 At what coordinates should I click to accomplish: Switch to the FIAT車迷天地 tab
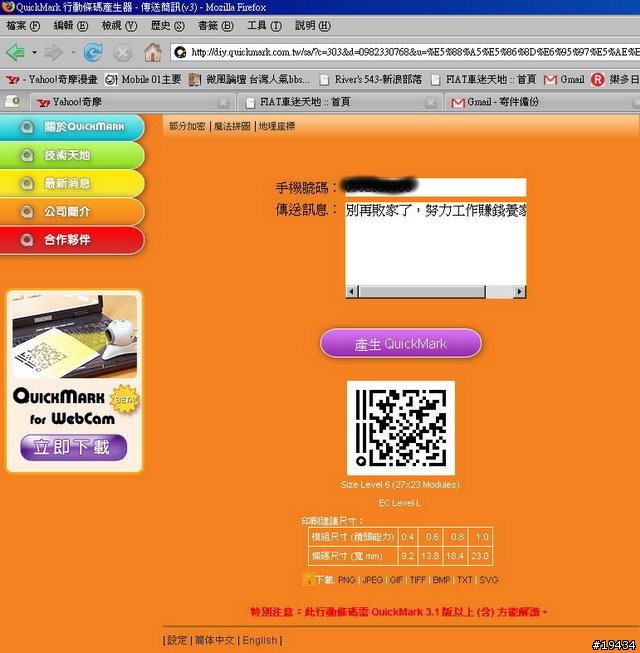[339, 102]
